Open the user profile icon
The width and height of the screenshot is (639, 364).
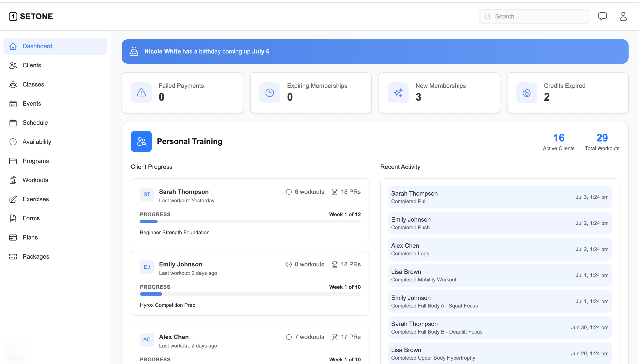[x=623, y=17]
